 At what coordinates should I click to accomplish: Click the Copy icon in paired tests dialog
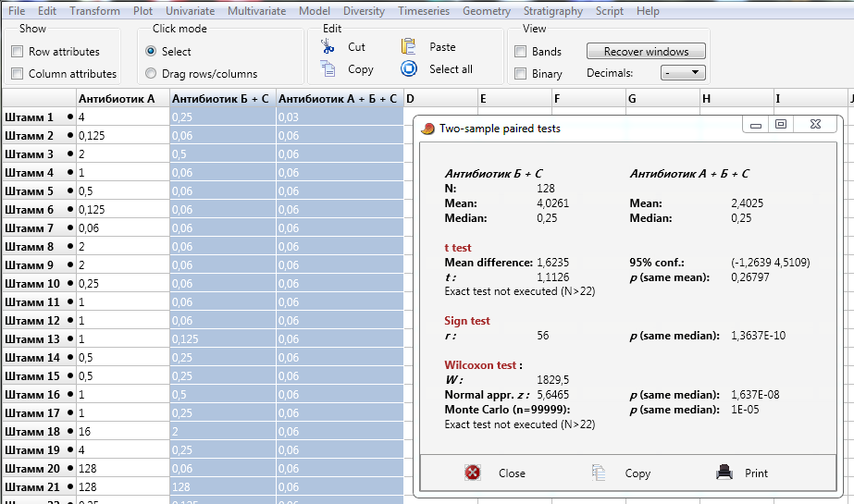(600, 473)
